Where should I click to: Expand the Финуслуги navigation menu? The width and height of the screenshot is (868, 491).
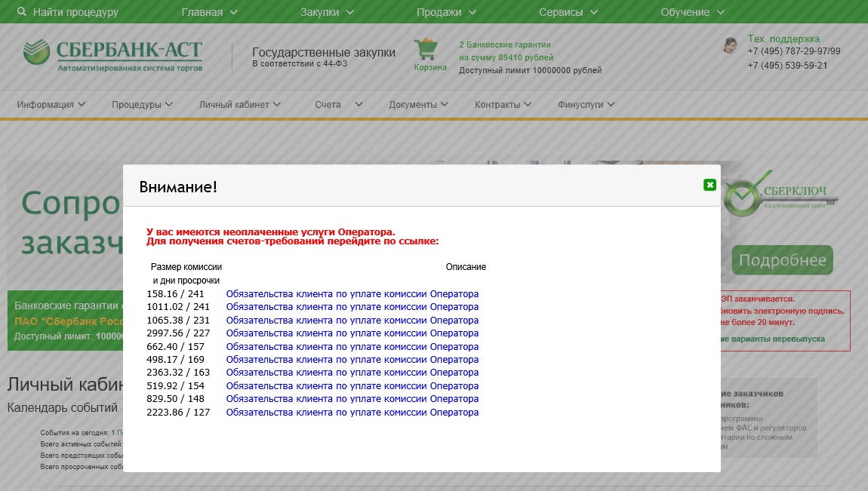point(586,105)
